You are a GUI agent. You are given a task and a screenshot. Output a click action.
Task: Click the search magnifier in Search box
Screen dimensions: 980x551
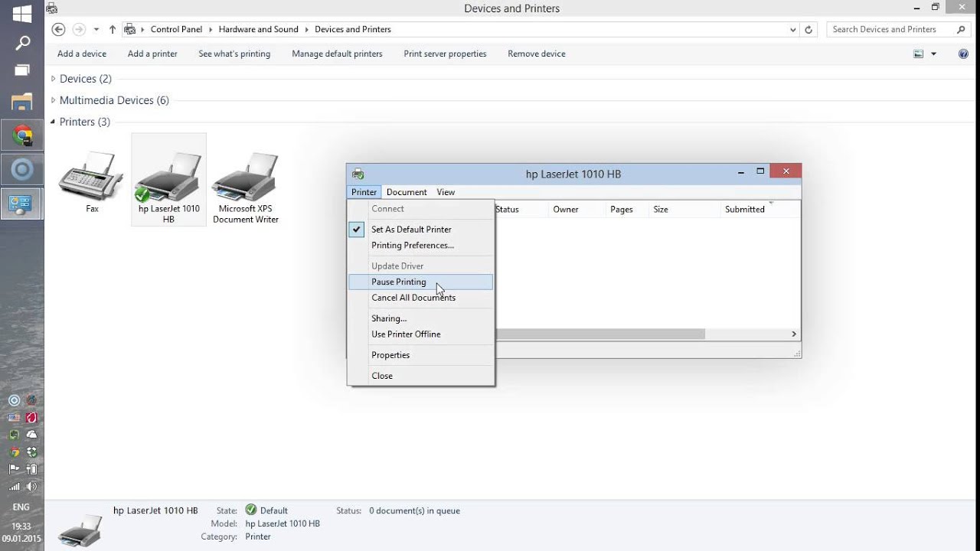pos(962,29)
